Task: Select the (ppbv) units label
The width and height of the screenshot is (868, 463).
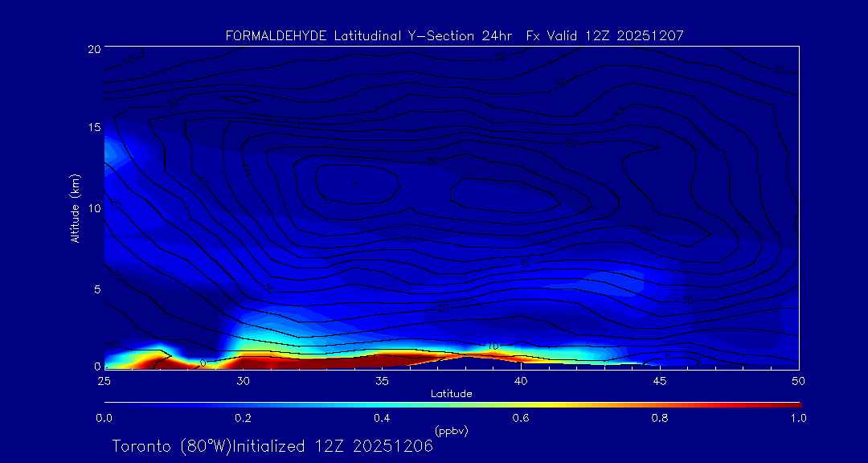Action: coord(451,430)
